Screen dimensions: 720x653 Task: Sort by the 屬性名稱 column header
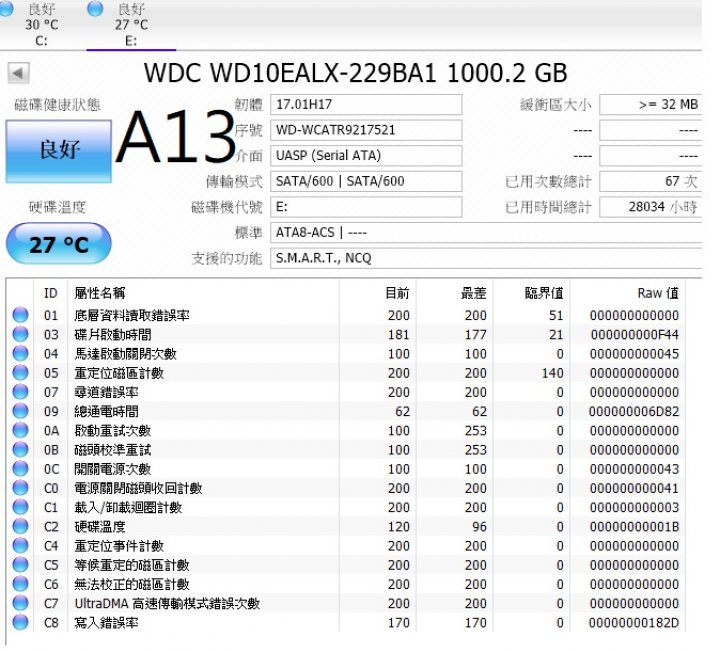(203, 293)
